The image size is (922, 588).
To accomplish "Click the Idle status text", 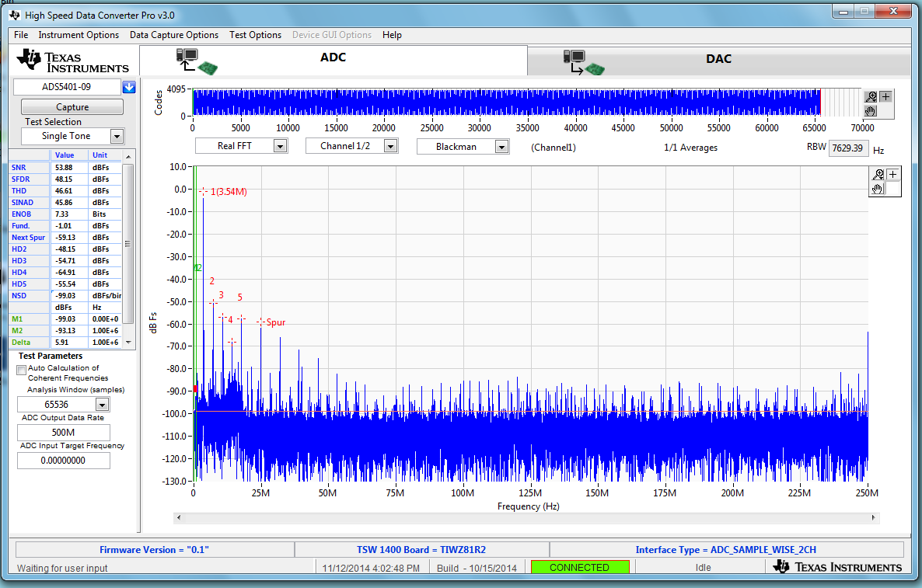I will [x=704, y=568].
